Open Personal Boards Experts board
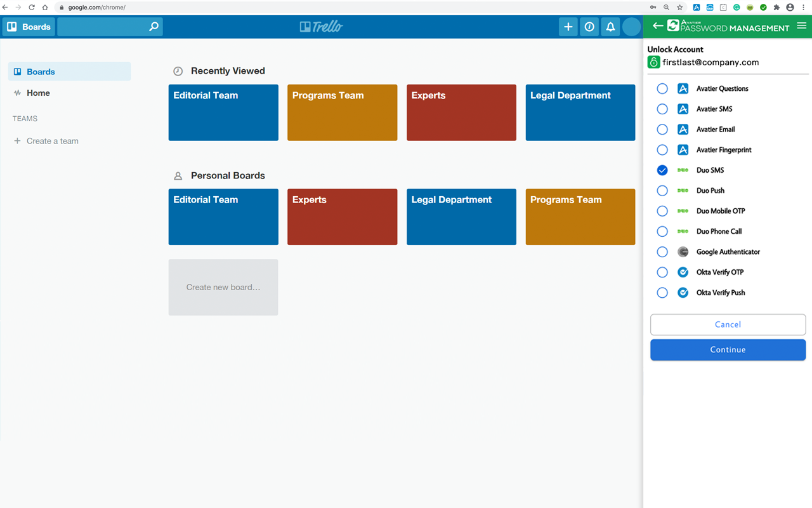The height and width of the screenshot is (508, 812). tap(343, 217)
